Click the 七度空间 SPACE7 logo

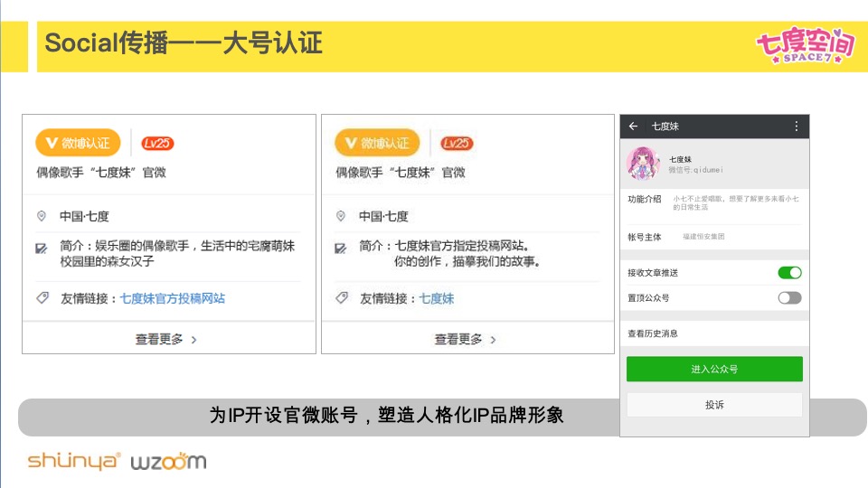[806, 45]
